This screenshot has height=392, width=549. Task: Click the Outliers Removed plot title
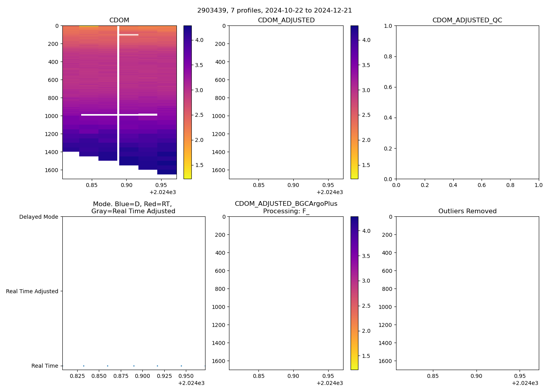(x=467, y=211)
